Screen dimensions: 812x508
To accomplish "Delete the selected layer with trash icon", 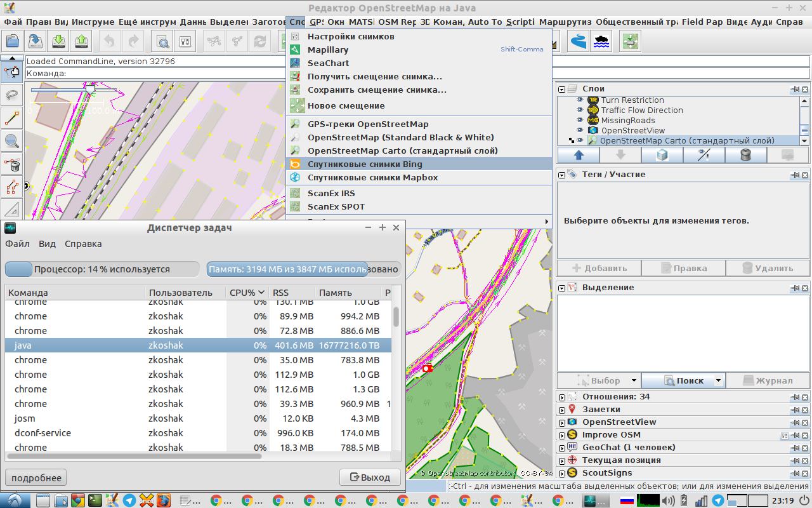I will [x=745, y=155].
